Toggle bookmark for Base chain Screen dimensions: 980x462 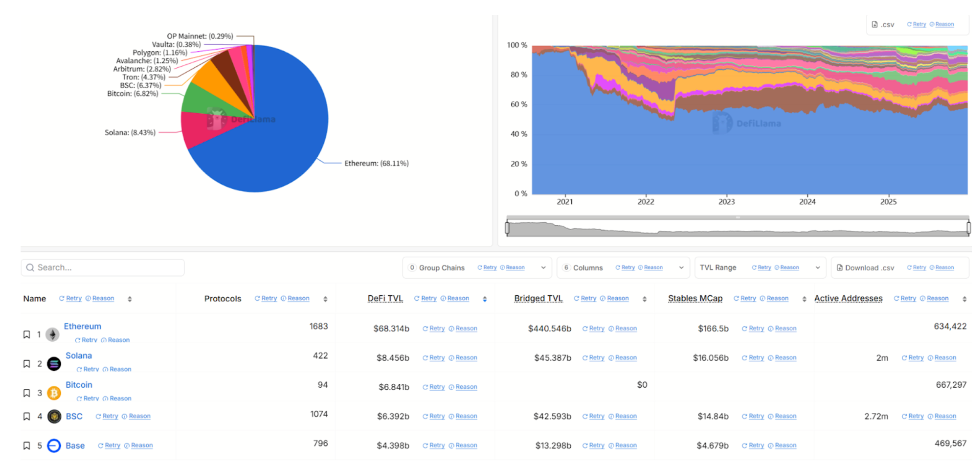click(x=27, y=446)
